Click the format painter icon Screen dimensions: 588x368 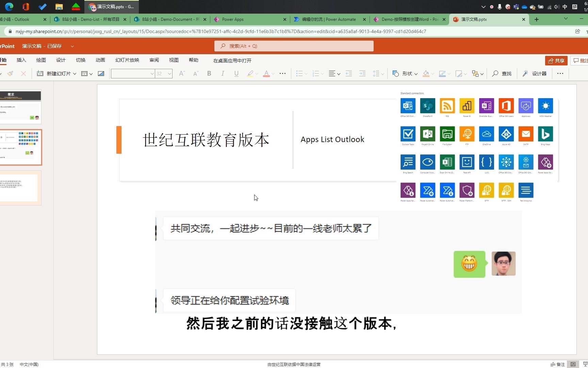(x=10, y=73)
